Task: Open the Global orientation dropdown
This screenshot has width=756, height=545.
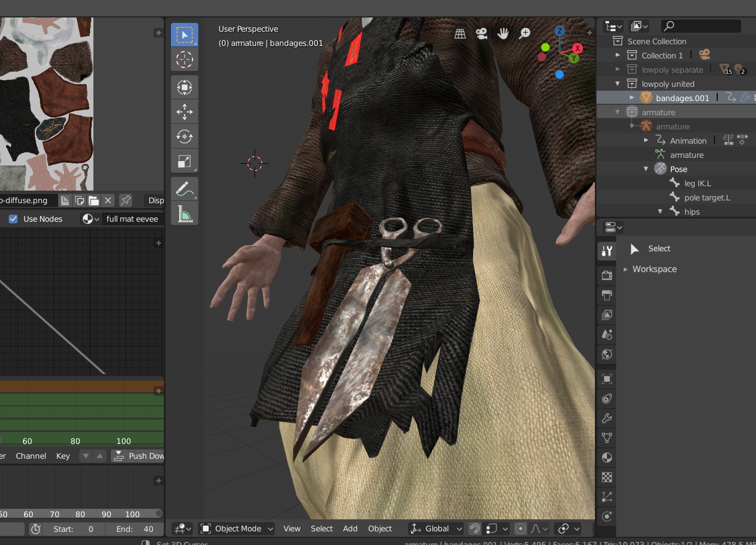Action: point(436,529)
